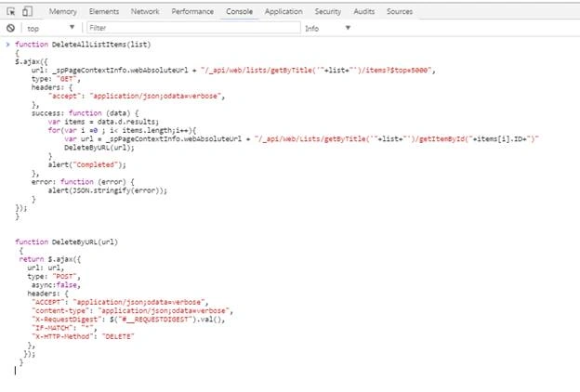This screenshot has height=392, width=580.
Task: Switch to the Security tab
Action: pyautogui.click(x=328, y=11)
